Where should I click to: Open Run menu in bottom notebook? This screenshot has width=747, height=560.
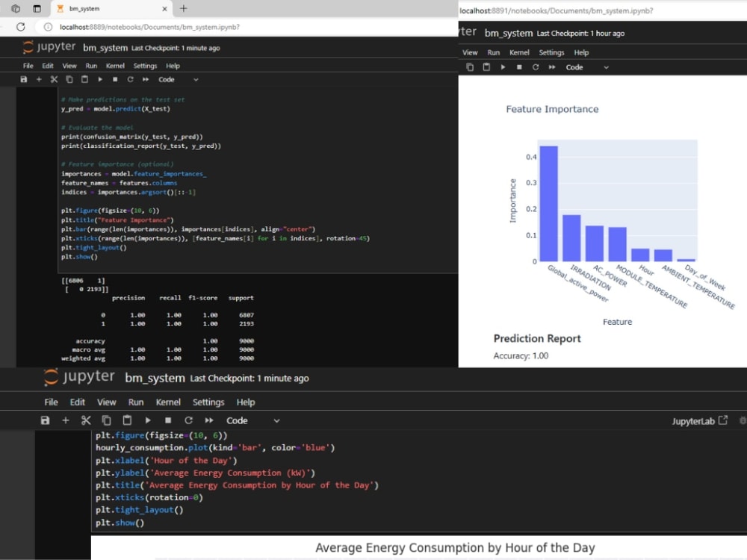coord(136,402)
